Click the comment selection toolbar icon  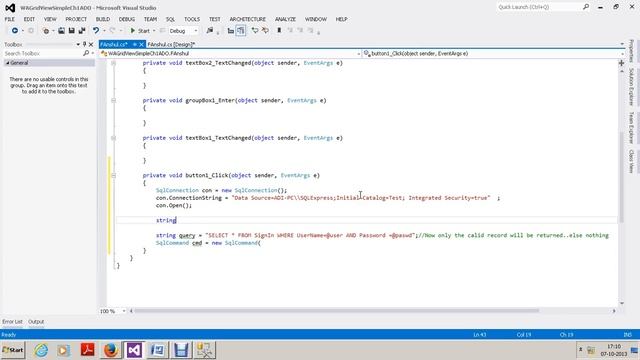pos(255,31)
